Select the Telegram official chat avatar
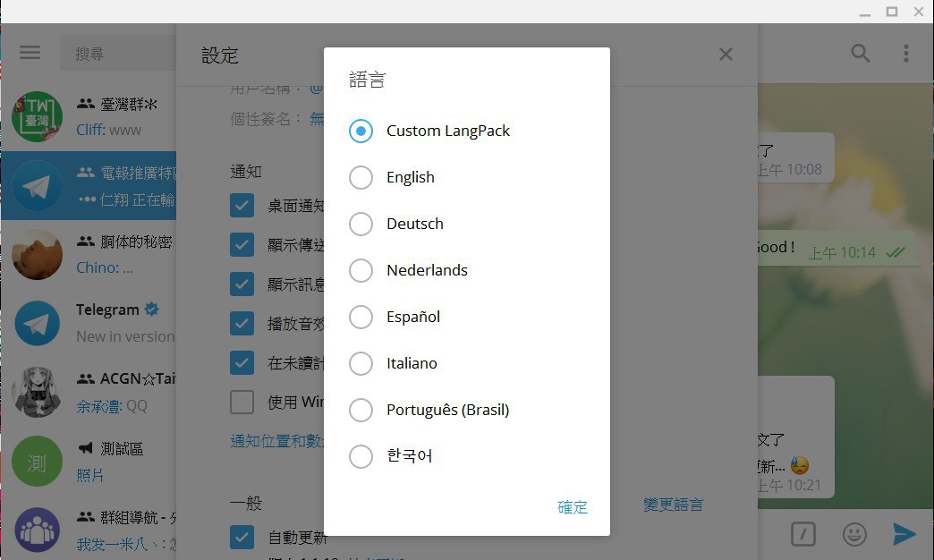Screen dimensions: 934x560 click(x=37, y=324)
